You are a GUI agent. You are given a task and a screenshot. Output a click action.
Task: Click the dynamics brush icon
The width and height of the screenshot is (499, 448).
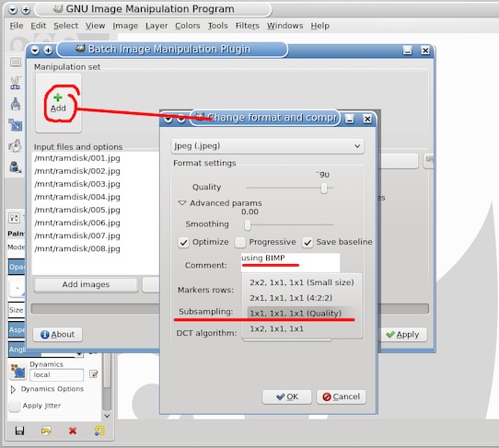pyautogui.click(x=17, y=371)
